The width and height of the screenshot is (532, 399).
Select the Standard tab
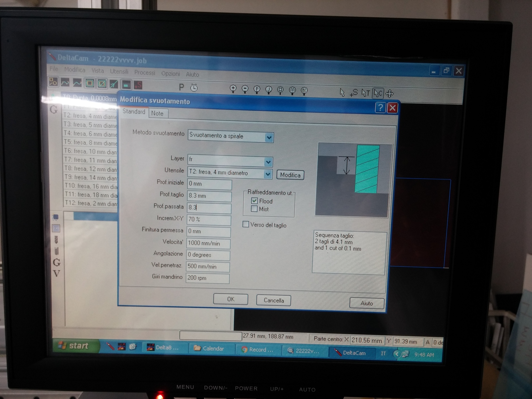click(x=134, y=112)
